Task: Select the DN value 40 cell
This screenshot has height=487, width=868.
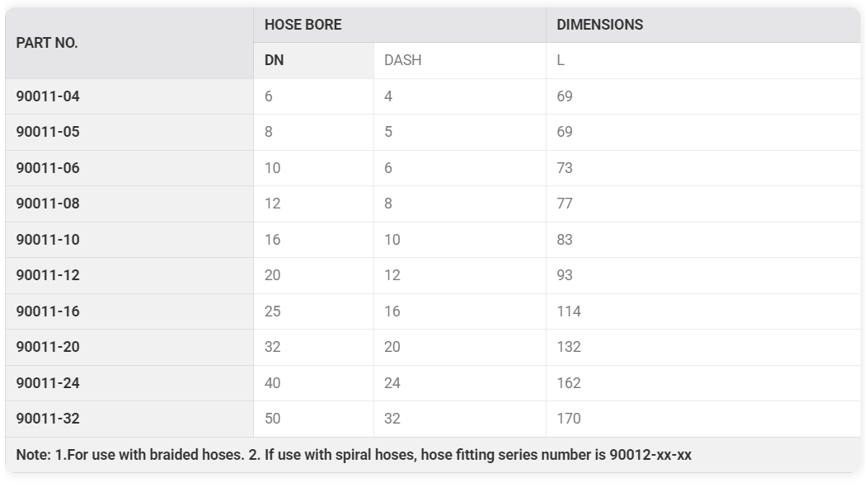Action: 313,383
